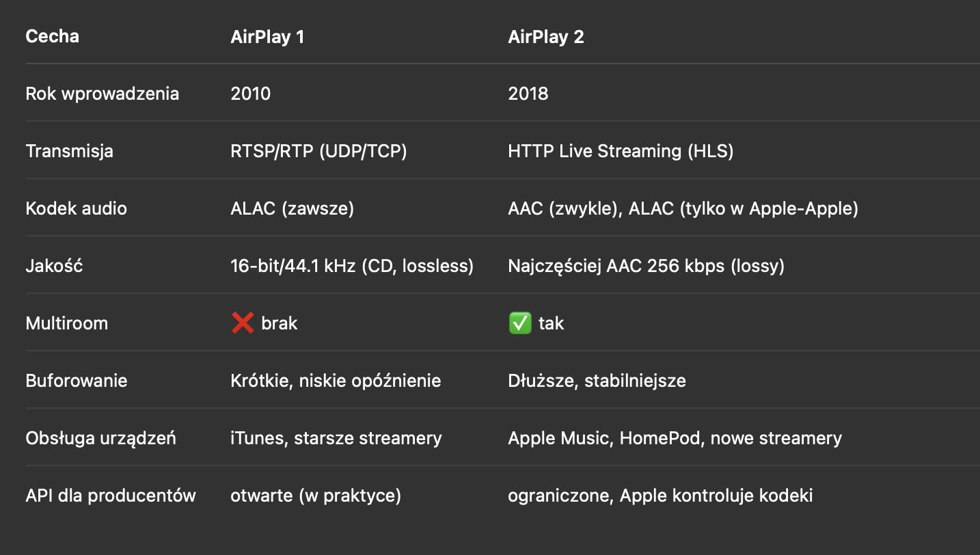Click the Kodek audio row label

pos(77,208)
